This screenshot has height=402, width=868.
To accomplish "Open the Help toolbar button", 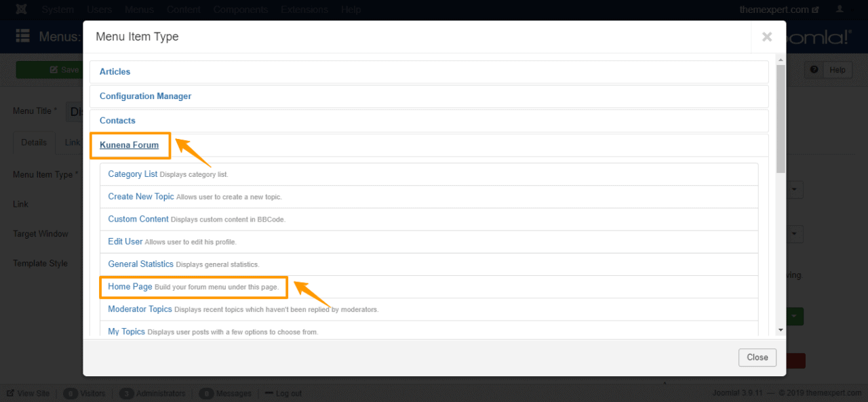I will coord(828,70).
